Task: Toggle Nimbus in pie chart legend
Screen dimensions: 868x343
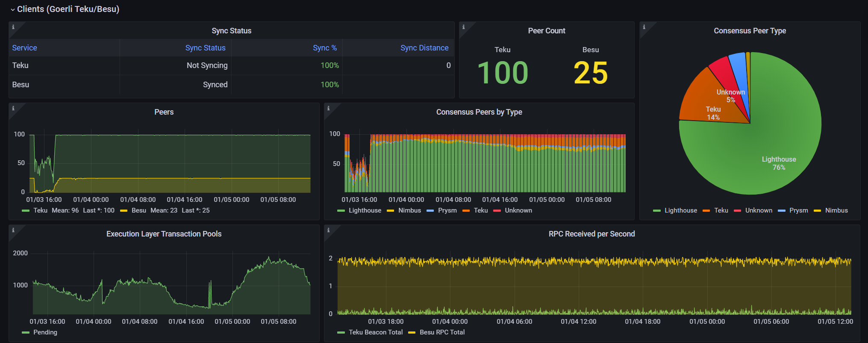Action: tap(836, 210)
